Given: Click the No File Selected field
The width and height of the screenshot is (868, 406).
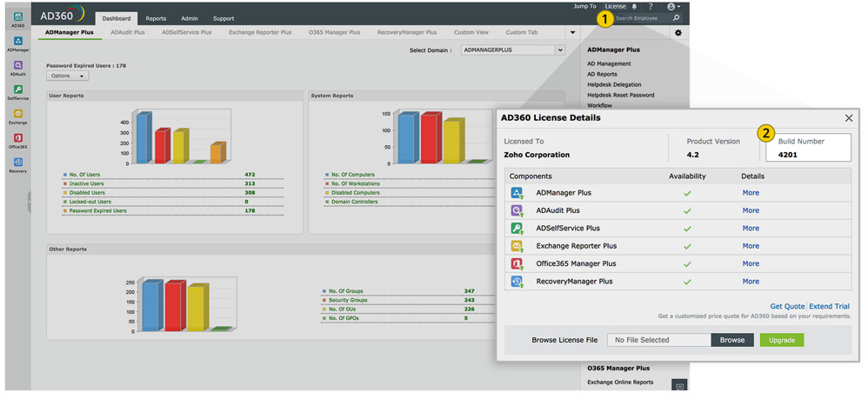Looking at the screenshot, I should (x=659, y=340).
